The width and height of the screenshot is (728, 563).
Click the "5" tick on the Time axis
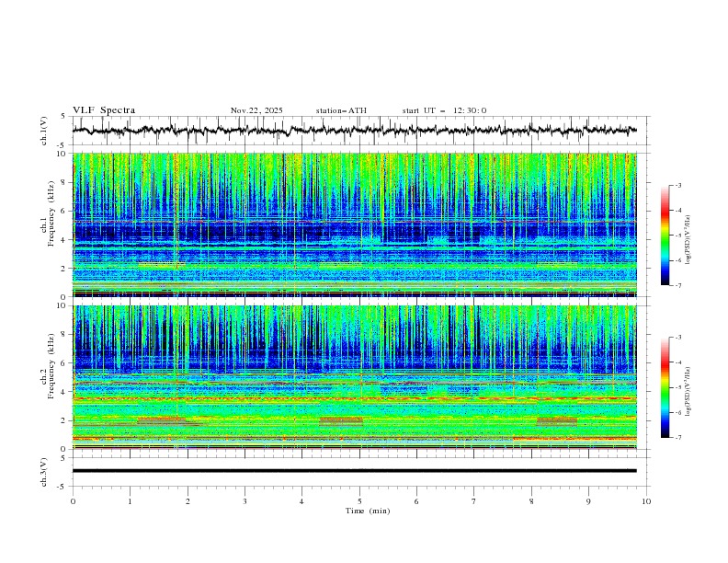pos(359,501)
